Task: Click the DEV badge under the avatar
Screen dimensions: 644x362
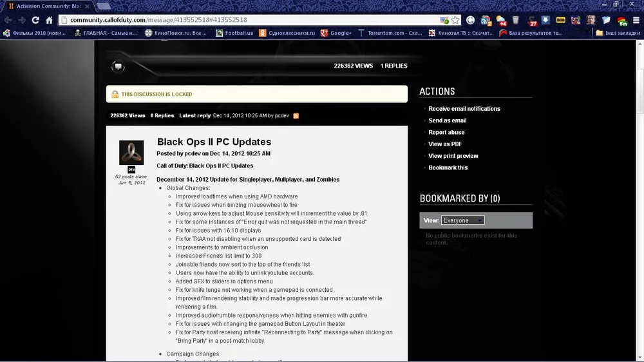Action: 131,169
